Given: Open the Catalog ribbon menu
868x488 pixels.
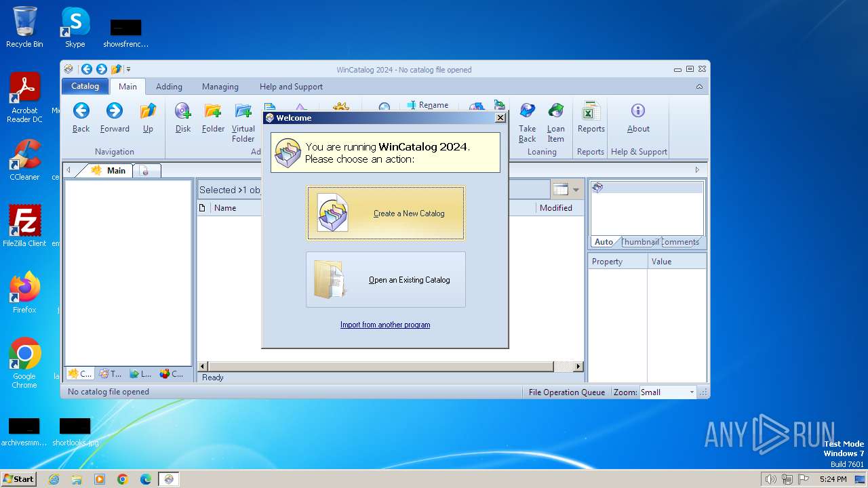Looking at the screenshot, I should coord(85,86).
